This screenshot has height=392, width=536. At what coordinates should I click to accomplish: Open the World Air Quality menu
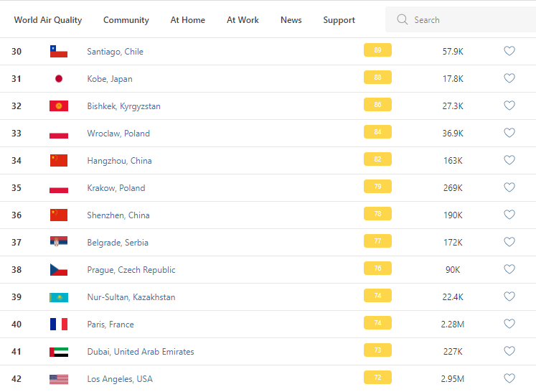click(x=48, y=20)
